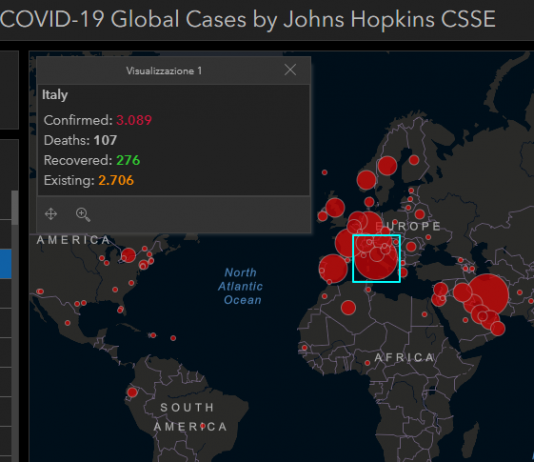Click the zoom-to magnifier icon in popup
This screenshot has width=534, height=462.
click(x=83, y=214)
